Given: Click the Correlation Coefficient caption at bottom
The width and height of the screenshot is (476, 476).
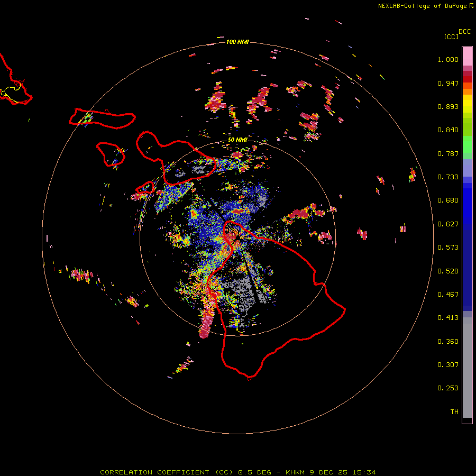Looking at the screenshot, I should (238, 472).
